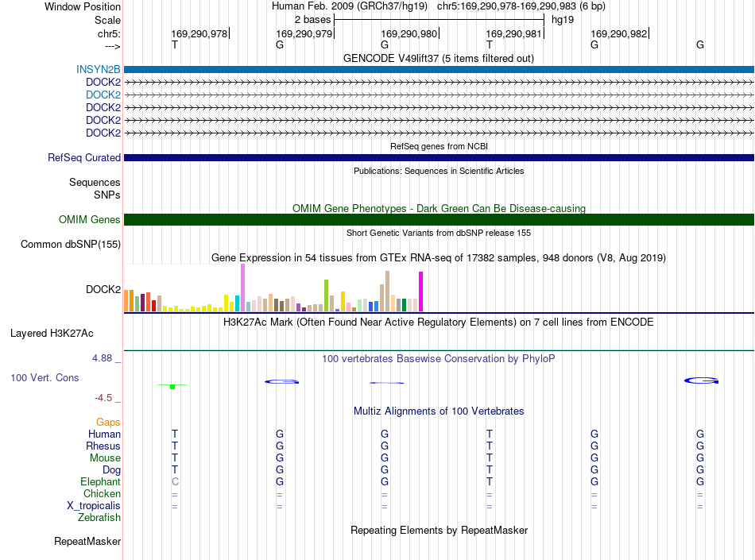Click the last blue G PhyloP logo
Image resolution: width=755 pixels, height=560 pixels.
(x=701, y=380)
